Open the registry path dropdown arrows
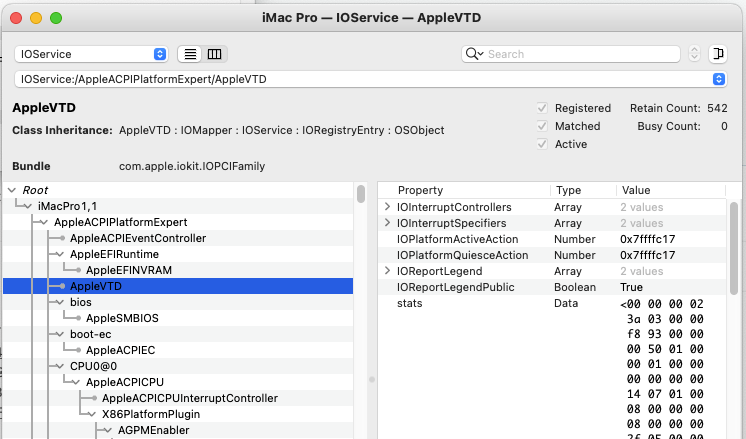The image size is (746, 439). click(719, 79)
